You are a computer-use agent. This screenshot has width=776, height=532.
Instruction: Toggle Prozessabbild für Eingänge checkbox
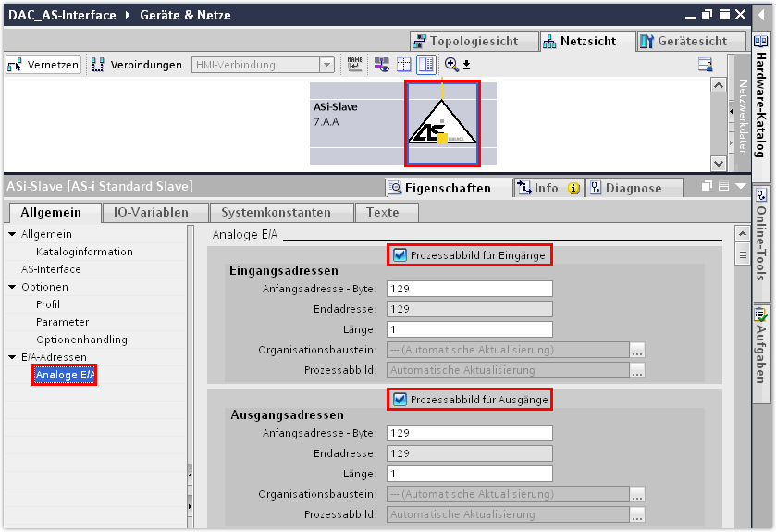coord(400,255)
